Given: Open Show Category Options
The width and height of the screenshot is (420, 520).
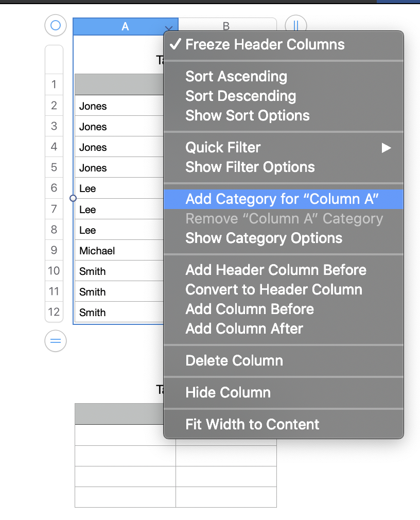Looking at the screenshot, I should [264, 238].
